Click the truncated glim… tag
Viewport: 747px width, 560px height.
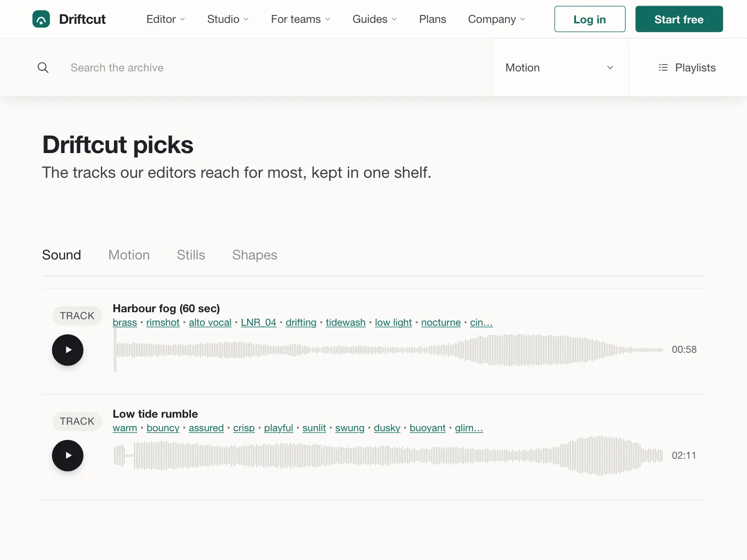tap(469, 428)
